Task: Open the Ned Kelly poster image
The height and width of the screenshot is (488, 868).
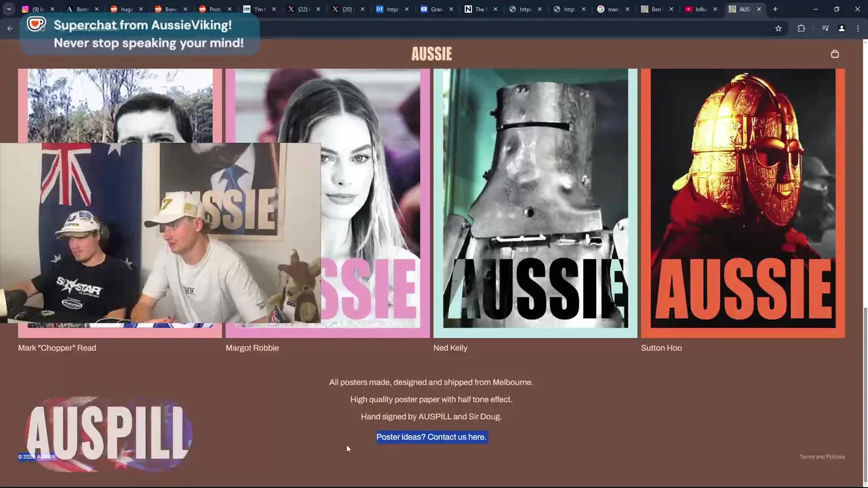Action: click(535, 203)
